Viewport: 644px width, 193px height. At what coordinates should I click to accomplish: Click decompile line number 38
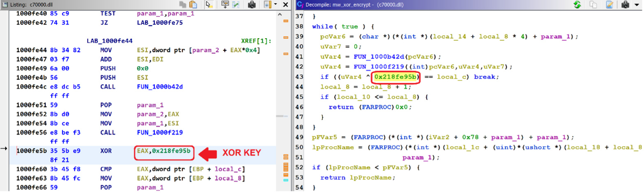299,26
